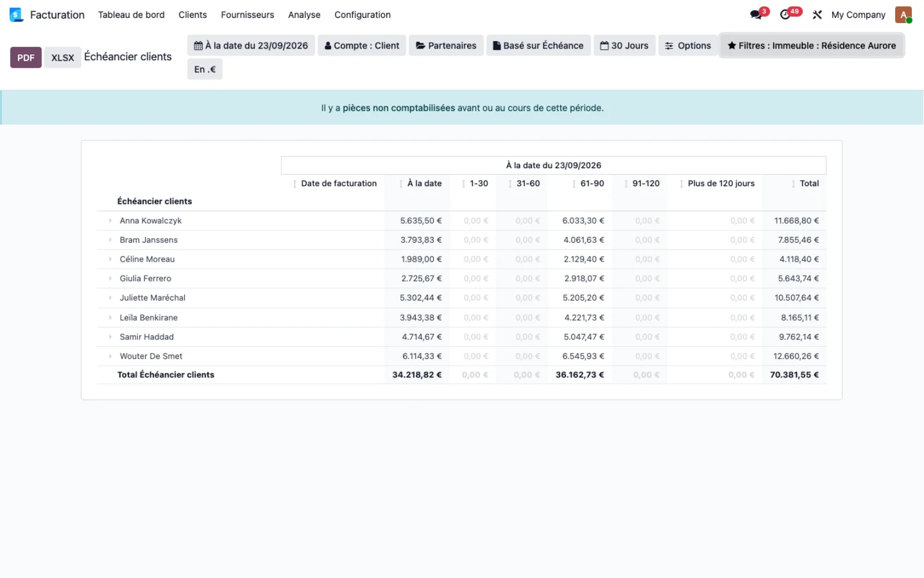Open the Filtres Immeuble Résidence Aurore dropdown
This screenshot has height=578, width=924.
[x=811, y=46]
